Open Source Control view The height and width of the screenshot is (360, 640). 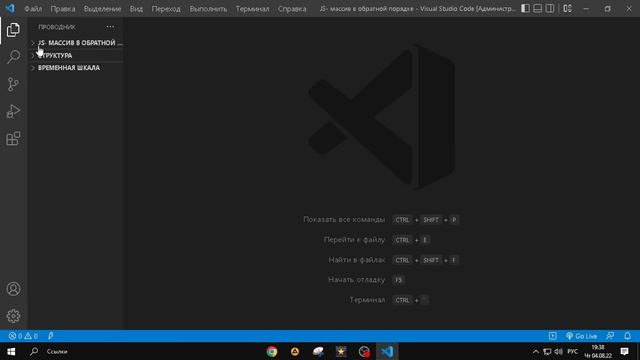[13, 84]
